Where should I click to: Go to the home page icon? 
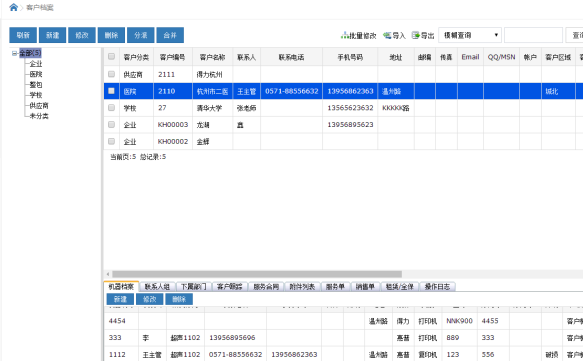[x=13, y=7]
